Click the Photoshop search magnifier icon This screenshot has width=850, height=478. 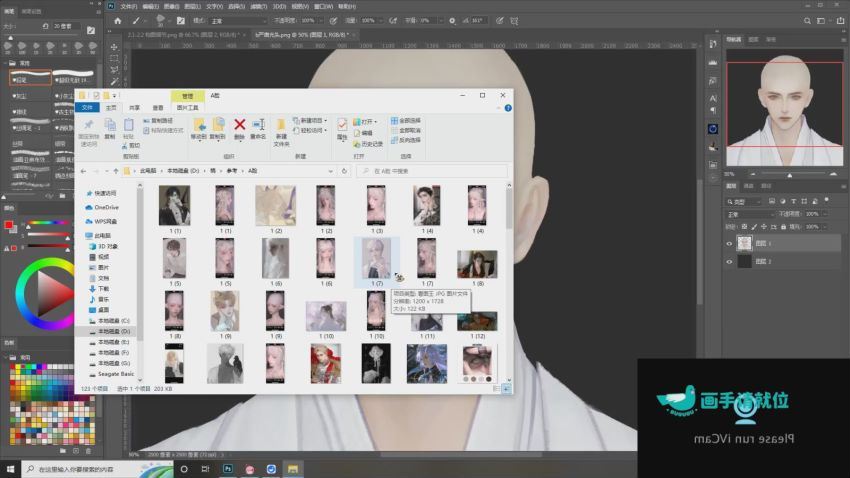pos(807,21)
